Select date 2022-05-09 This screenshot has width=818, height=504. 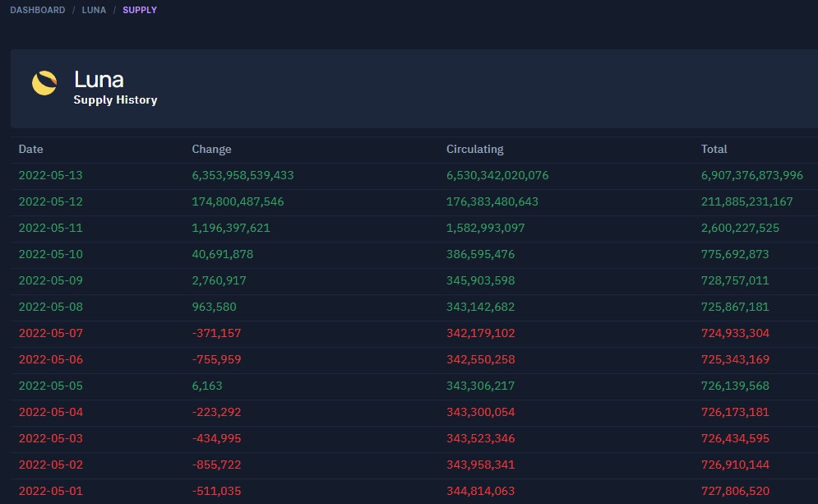point(51,280)
